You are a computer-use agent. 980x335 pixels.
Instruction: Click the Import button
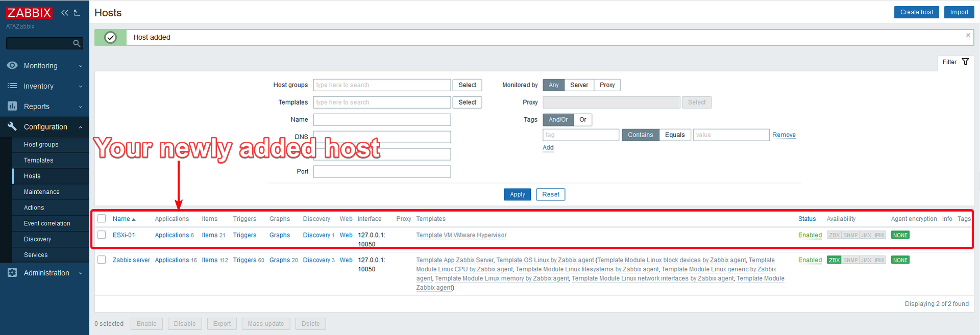(x=959, y=12)
